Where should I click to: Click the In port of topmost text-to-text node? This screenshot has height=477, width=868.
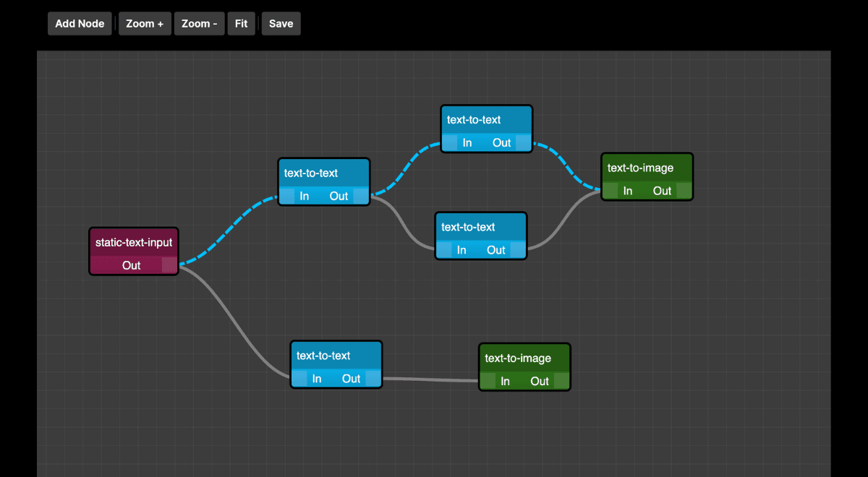(x=450, y=142)
